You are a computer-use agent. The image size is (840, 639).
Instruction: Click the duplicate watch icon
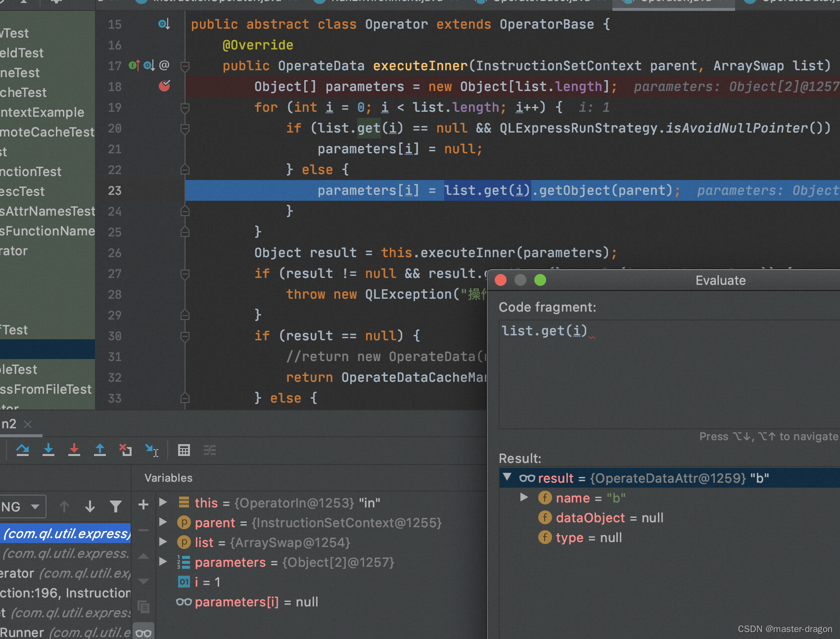[143, 607]
